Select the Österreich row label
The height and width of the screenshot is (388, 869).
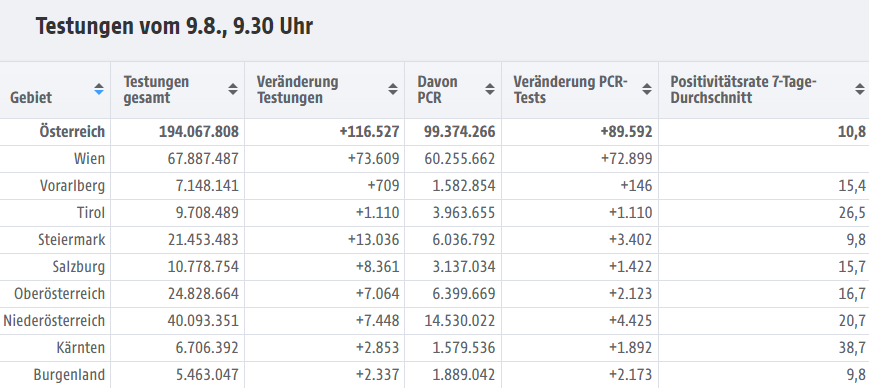[72, 132]
